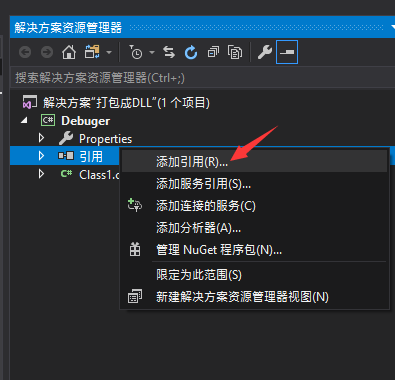Choose 新建解决方案资源管理器视图(N) menu item

255,297
